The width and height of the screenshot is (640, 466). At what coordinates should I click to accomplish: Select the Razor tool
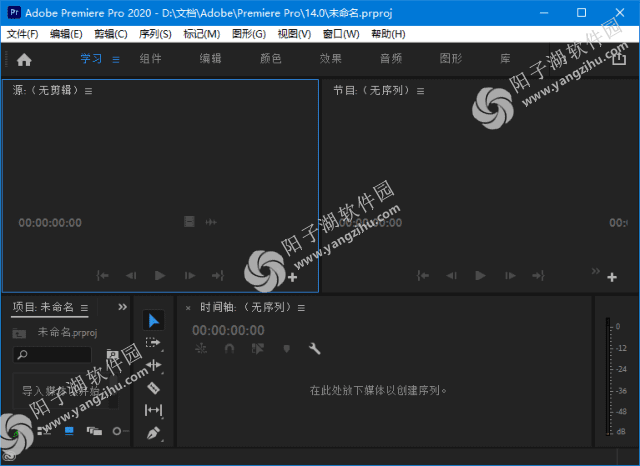(x=153, y=388)
